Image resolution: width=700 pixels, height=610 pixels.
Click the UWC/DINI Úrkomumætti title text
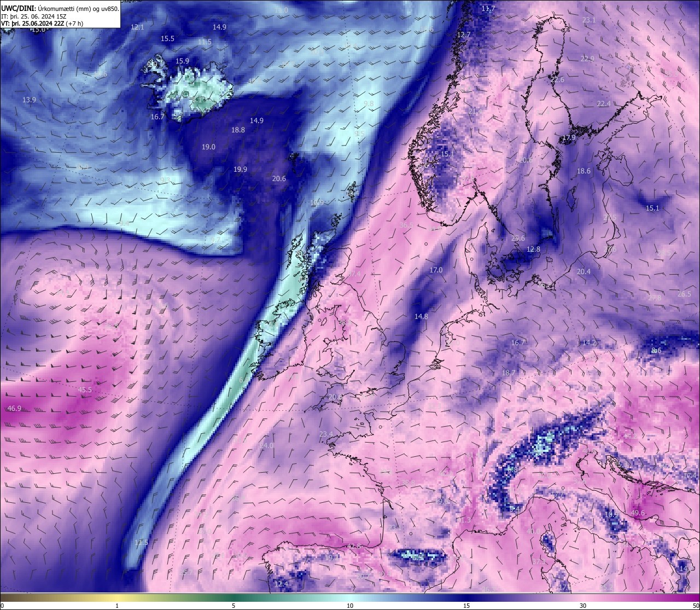pyautogui.click(x=60, y=8)
